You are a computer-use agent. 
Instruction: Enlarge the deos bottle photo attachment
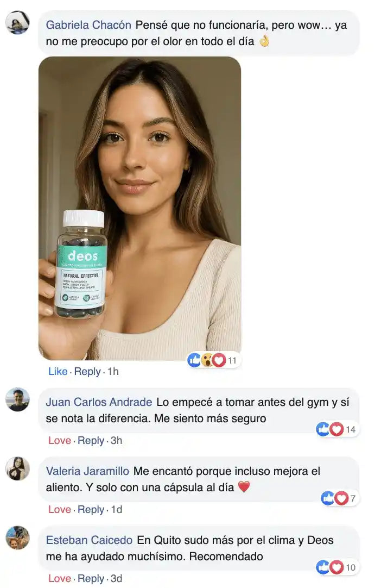point(139,209)
